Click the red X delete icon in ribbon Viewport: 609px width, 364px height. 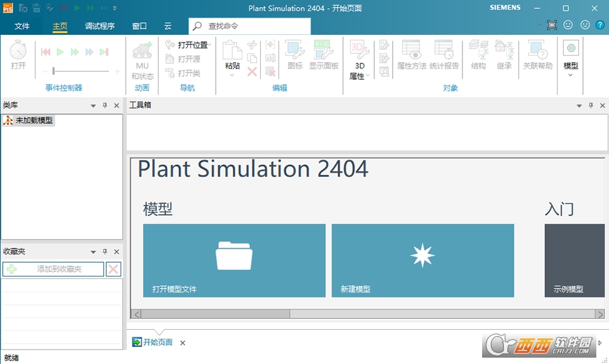click(252, 72)
